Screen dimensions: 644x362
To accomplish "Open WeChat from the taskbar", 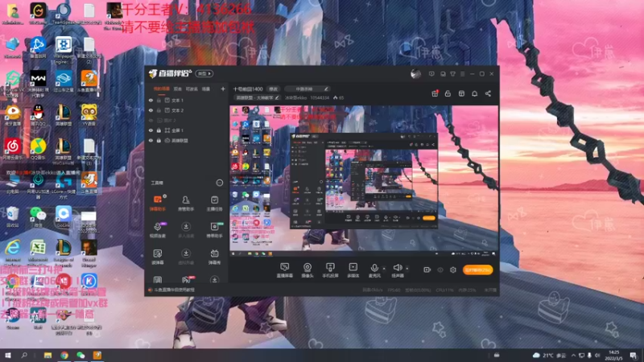I will click(x=80, y=355).
